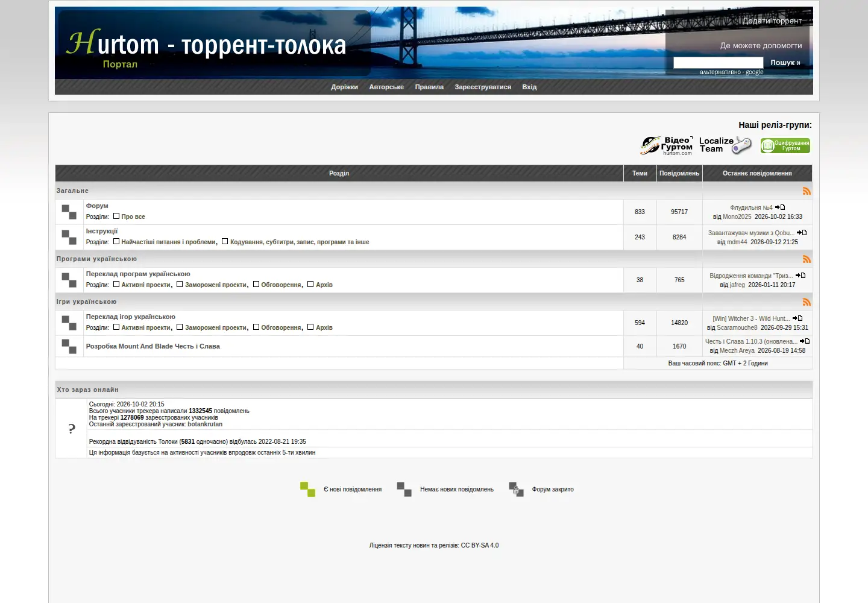Screen dimensions: 868x603
Task: Click the Hurtom торрент-толока site logo
Action: tap(206, 45)
